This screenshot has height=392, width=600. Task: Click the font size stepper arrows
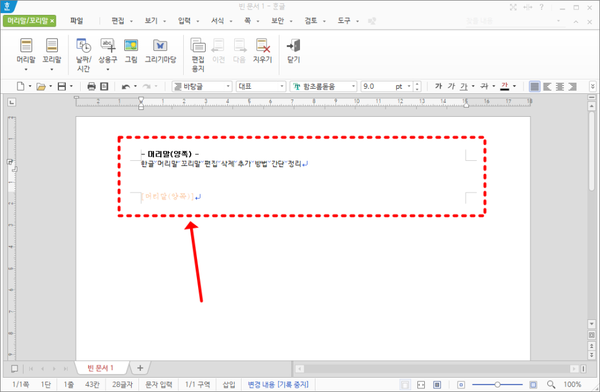coord(417,87)
